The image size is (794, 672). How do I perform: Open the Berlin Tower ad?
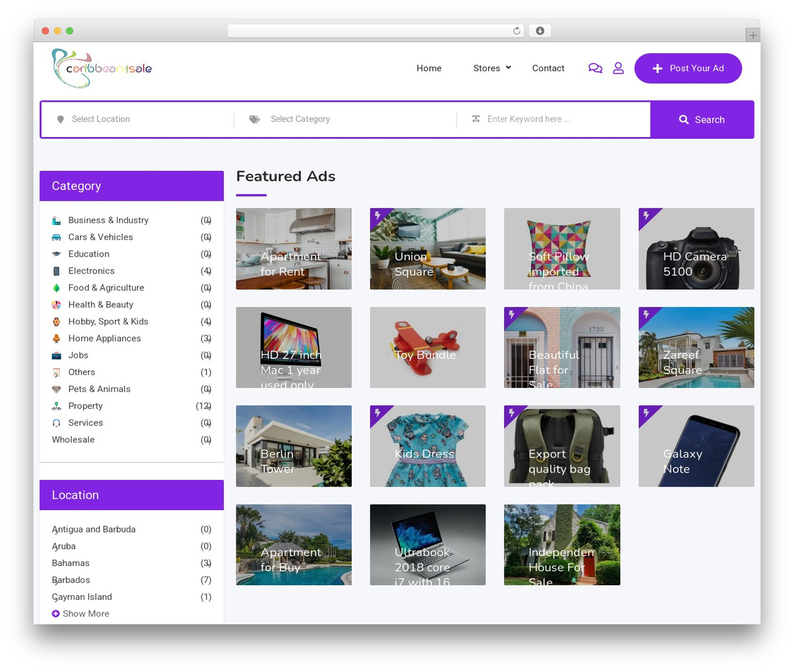294,446
